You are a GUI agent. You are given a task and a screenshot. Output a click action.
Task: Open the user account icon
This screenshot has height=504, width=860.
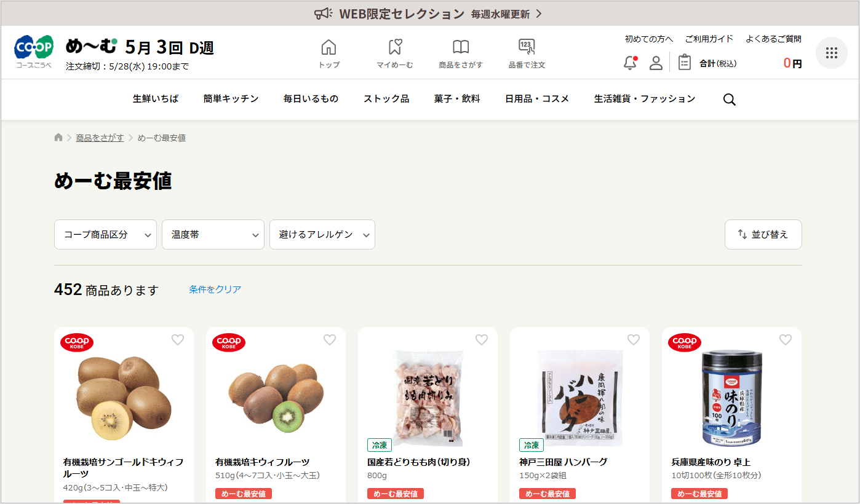[656, 63]
